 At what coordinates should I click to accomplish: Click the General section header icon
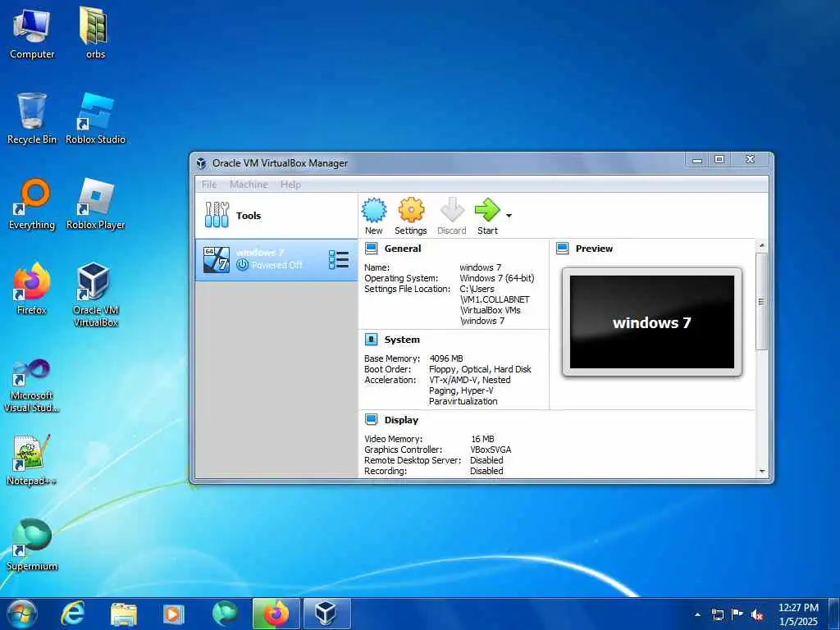pyautogui.click(x=372, y=248)
